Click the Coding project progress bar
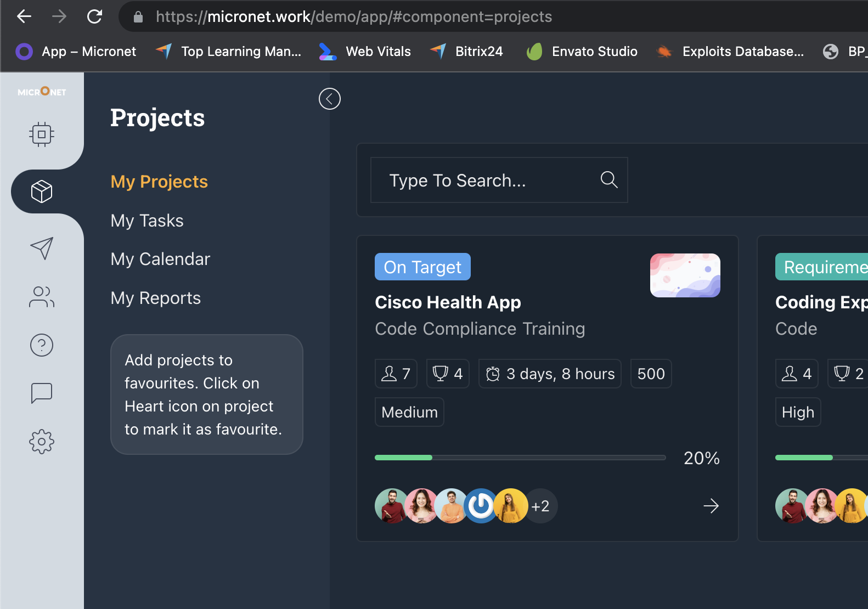 [x=821, y=458]
